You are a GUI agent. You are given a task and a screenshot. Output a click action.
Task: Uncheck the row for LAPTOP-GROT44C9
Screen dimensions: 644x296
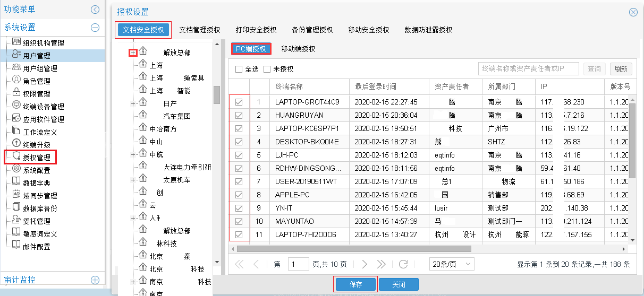pos(239,102)
